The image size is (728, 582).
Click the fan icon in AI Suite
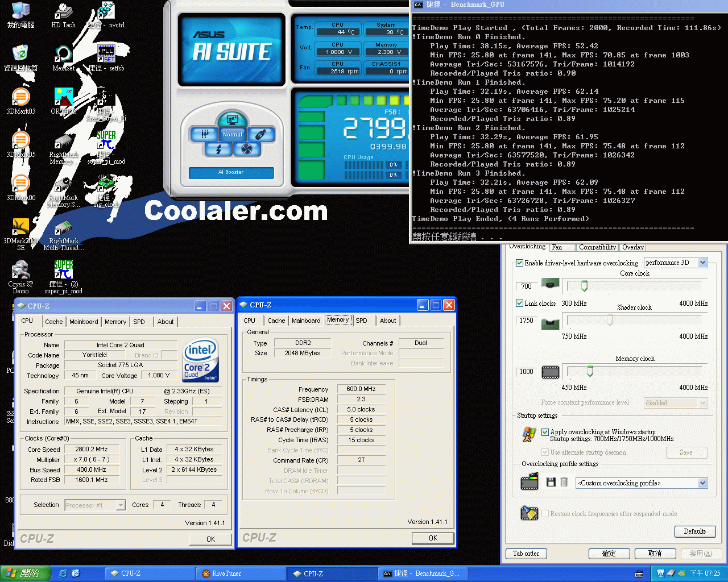tap(246, 149)
